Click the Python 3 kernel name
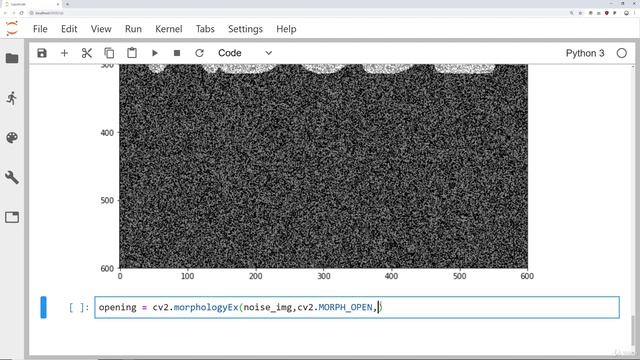This screenshot has width=640, height=360. click(584, 53)
